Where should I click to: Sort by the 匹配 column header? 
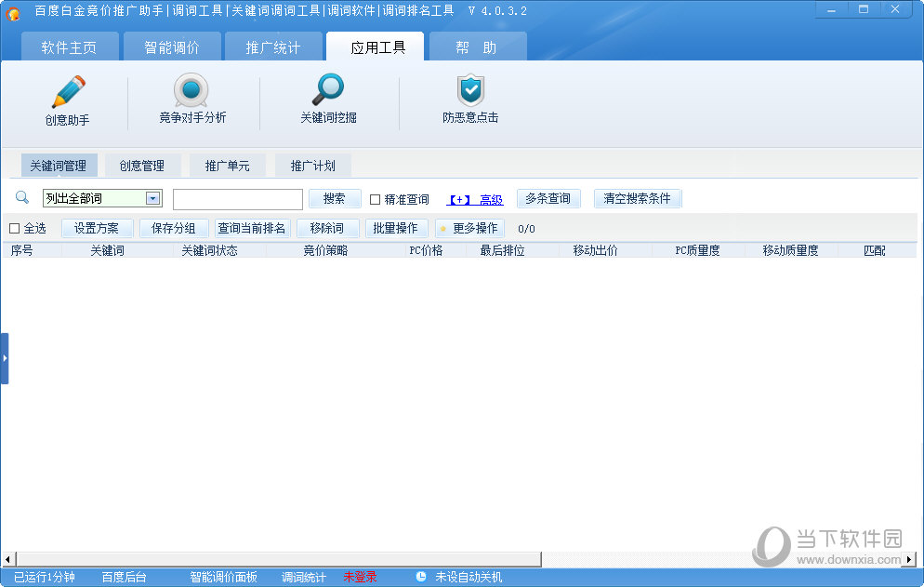877,250
